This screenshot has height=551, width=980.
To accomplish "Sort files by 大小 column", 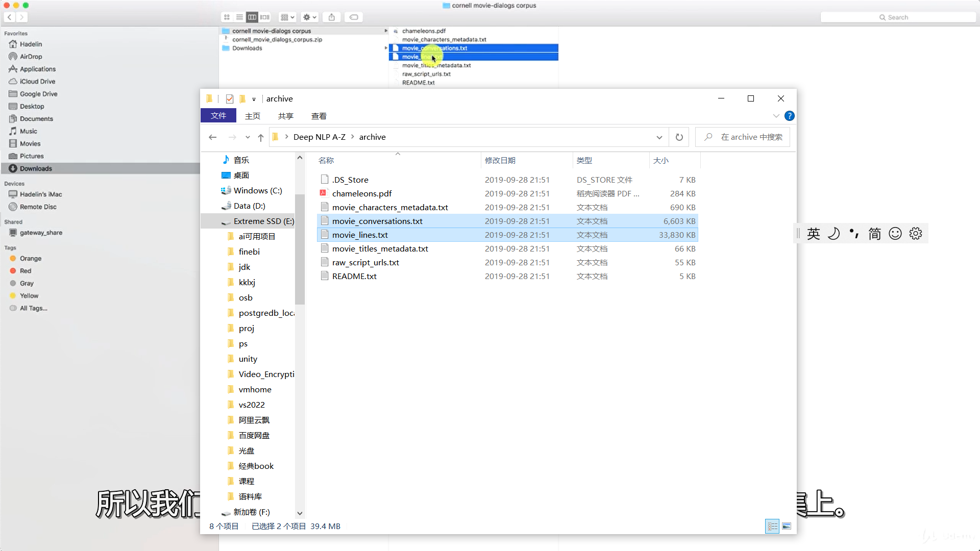I will pyautogui.click(x=675, y=160).
